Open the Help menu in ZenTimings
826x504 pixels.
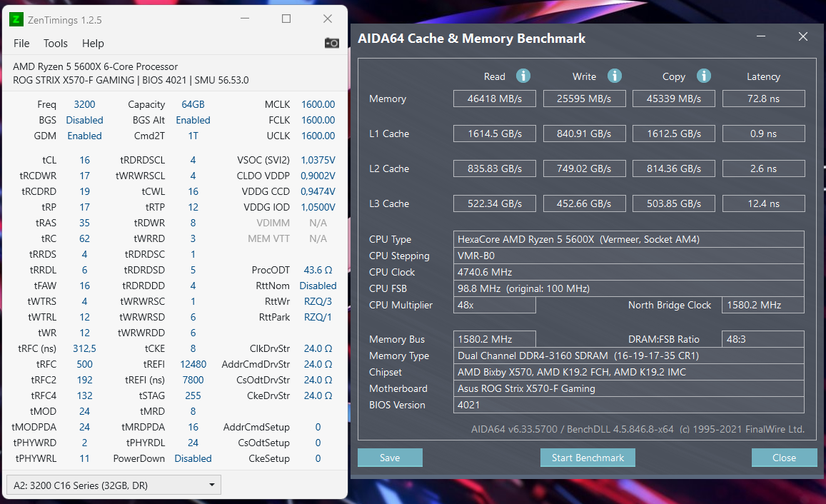[93, 43]
